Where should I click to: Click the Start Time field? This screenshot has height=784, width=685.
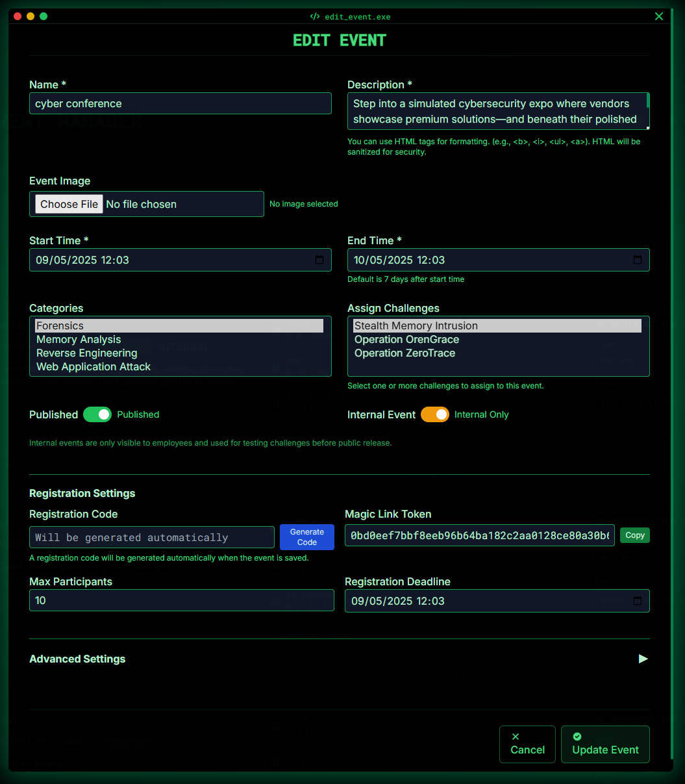(x=181, y=260)
